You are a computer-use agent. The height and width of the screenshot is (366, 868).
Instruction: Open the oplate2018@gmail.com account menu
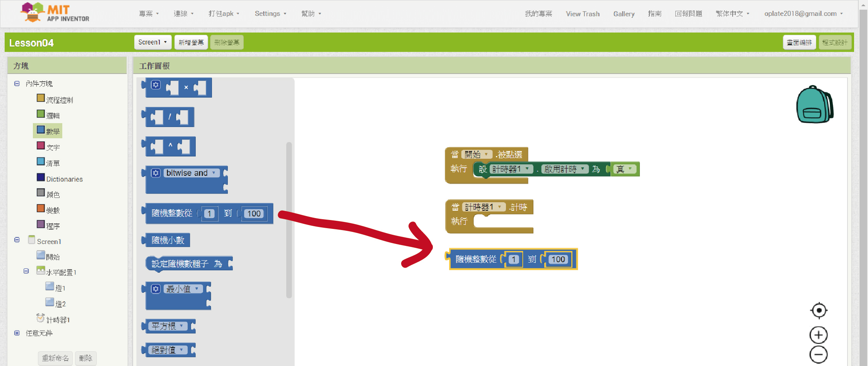803,14
